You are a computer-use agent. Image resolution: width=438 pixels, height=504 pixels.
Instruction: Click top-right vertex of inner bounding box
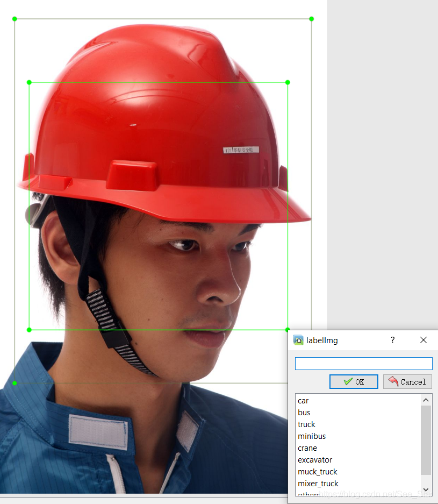tap(288, 83)
